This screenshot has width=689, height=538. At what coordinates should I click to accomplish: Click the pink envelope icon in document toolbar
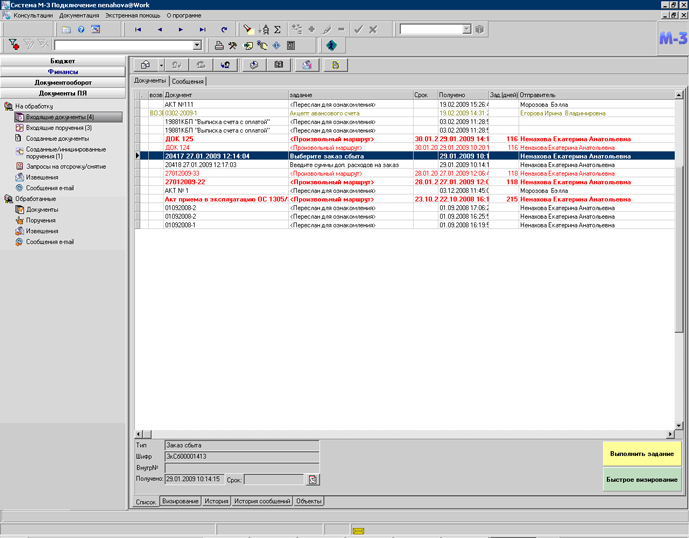click(307, 65)
